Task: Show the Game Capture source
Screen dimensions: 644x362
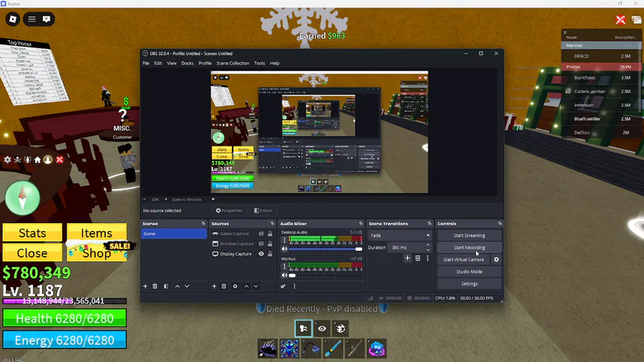Action: click(261, 233)
